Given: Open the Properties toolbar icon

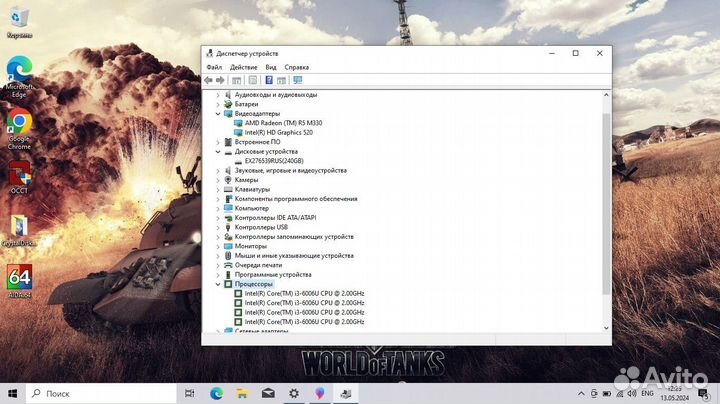Looking at the screenshot, I should [253, 80].
